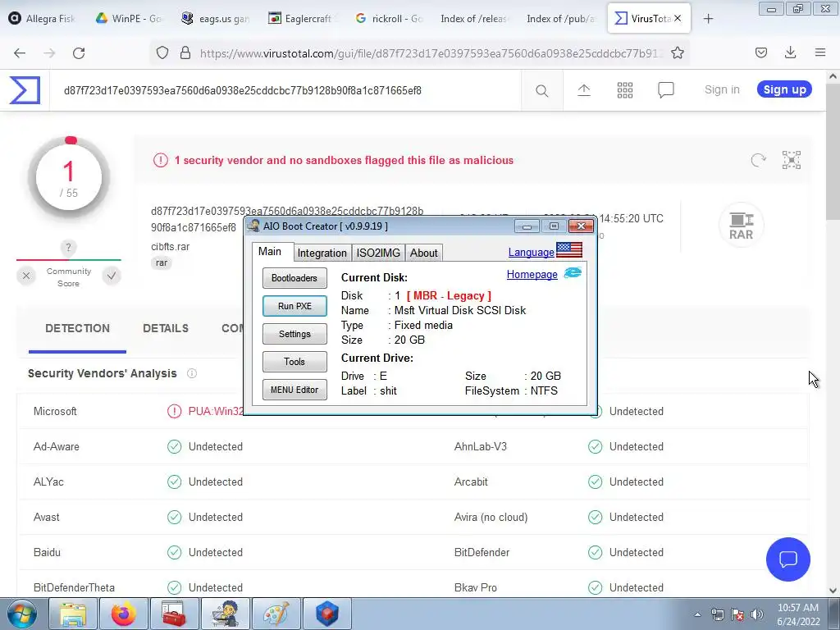
Task: Select the Main tab in AIO Boot Creator
Action: (269, 251)
